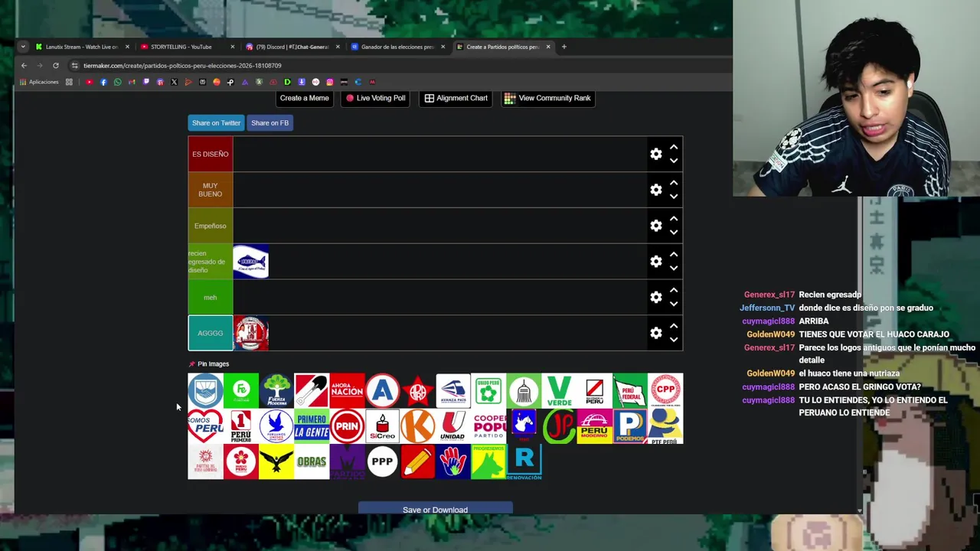Open settings gear for AGGGG tier

[x=656, y=333]
